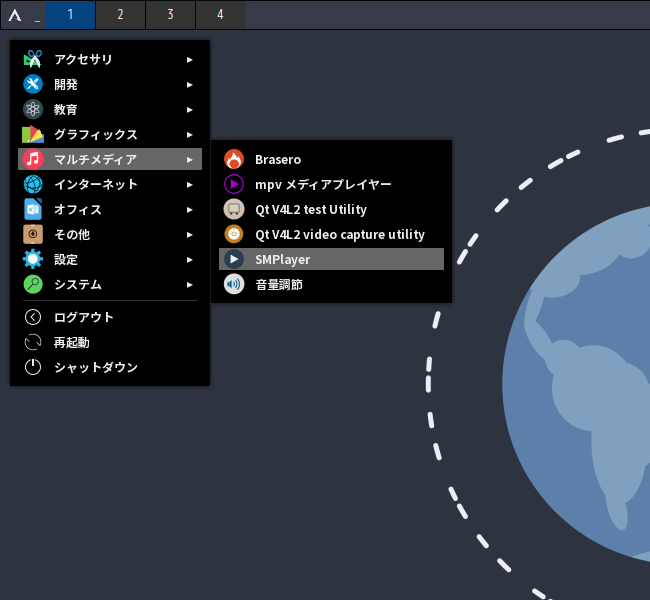Screen dimensions: 650x600
Task: Open the インターネット category label
Action: coord(96,184)
